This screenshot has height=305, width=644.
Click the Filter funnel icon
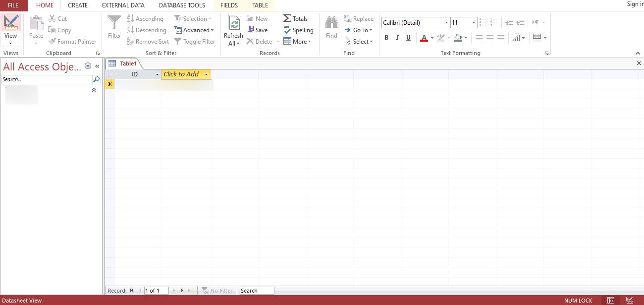pyautogui.click(x=114, y=23)
